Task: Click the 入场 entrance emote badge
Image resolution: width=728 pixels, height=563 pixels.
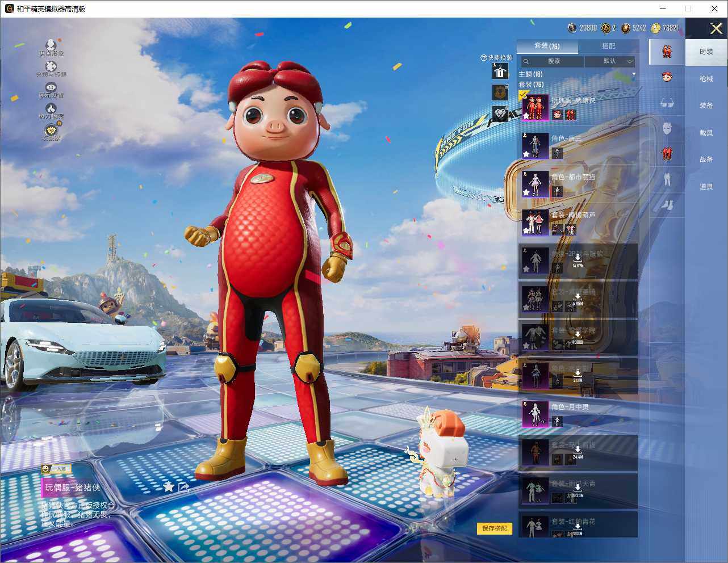Action: [56, 469]
